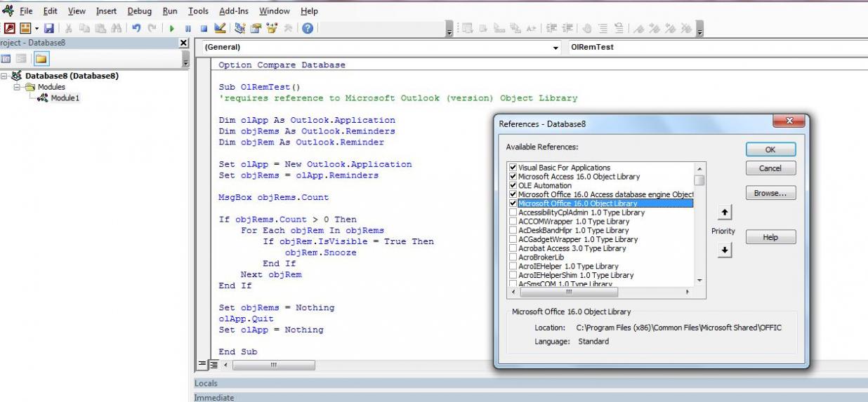Open the File menu

click(x=26, y=11)
